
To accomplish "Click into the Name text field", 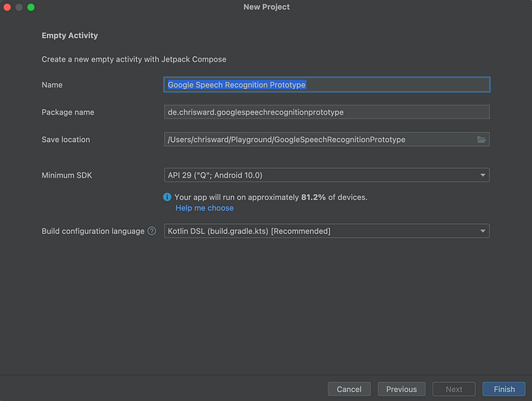I will click(x=327, y=85).
